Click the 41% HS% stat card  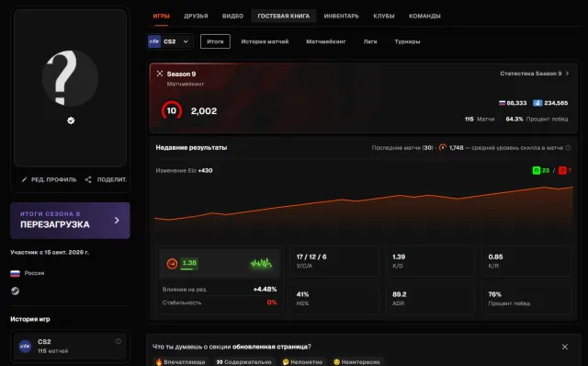[x=334, y=299]
